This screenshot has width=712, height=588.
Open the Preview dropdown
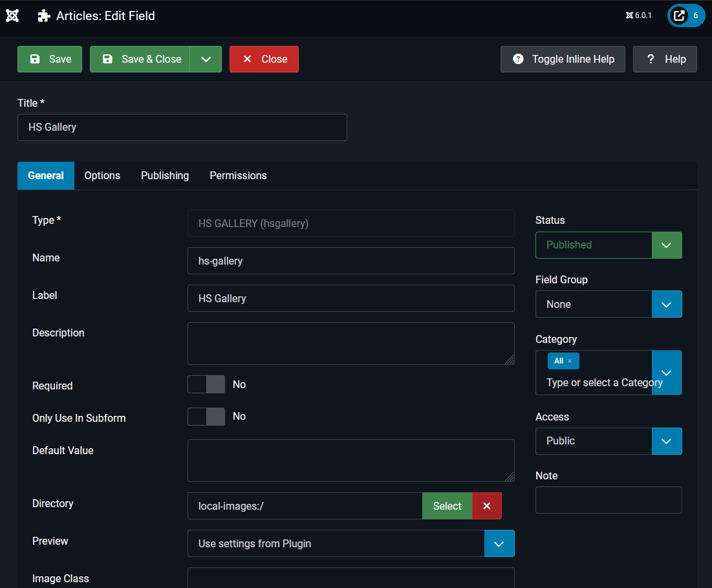click(351, 543)
